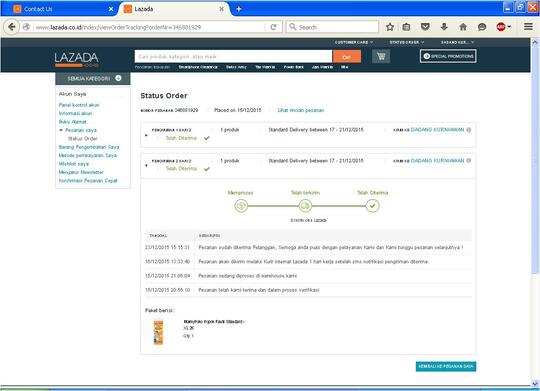This screenshot has width=540, height=391.
Task: Reload the page with refresh icon
Action: (273, 27)
